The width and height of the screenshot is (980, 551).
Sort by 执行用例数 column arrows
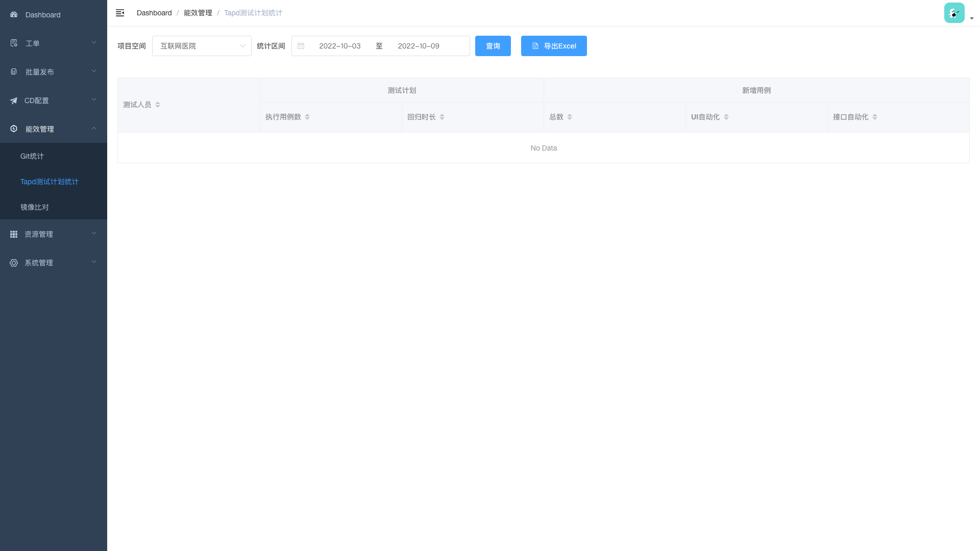click(x=307, y=117)
